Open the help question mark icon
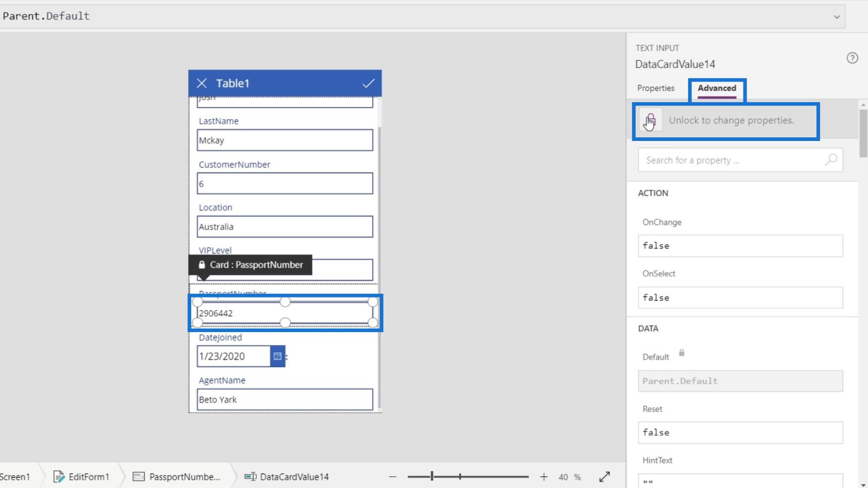868x488 pixels. 852,58
